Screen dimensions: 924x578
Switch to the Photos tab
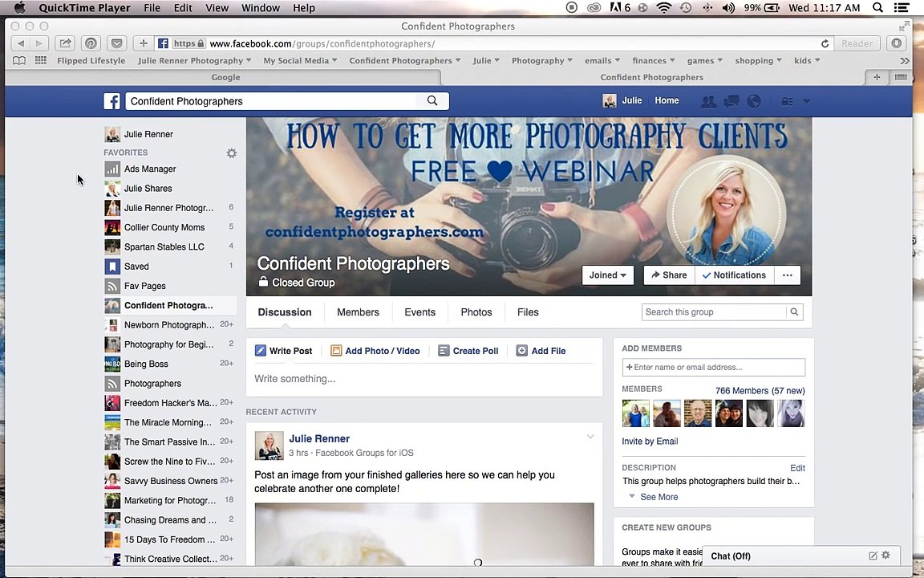pos(476,312)
